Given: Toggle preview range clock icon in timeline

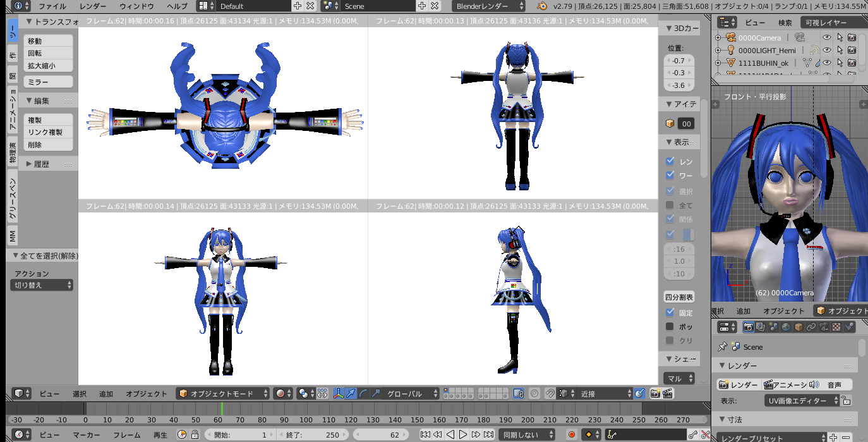Looking at the screenshot, I should pos(182,434).
